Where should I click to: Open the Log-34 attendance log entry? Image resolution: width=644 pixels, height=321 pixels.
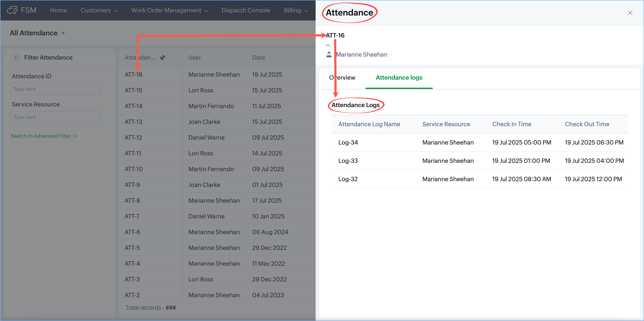click(348, 142)
